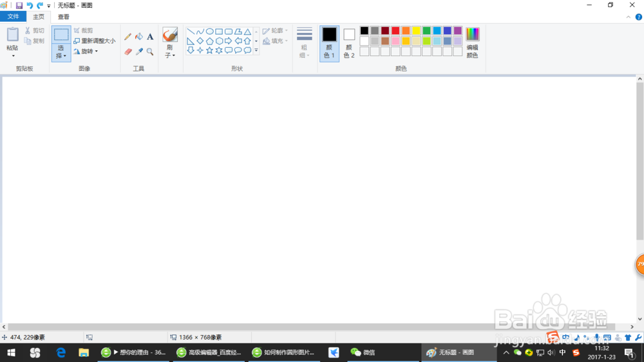Choose the Oval callout shape
Screen dimensions: 644x362
(x=238, y=50)
